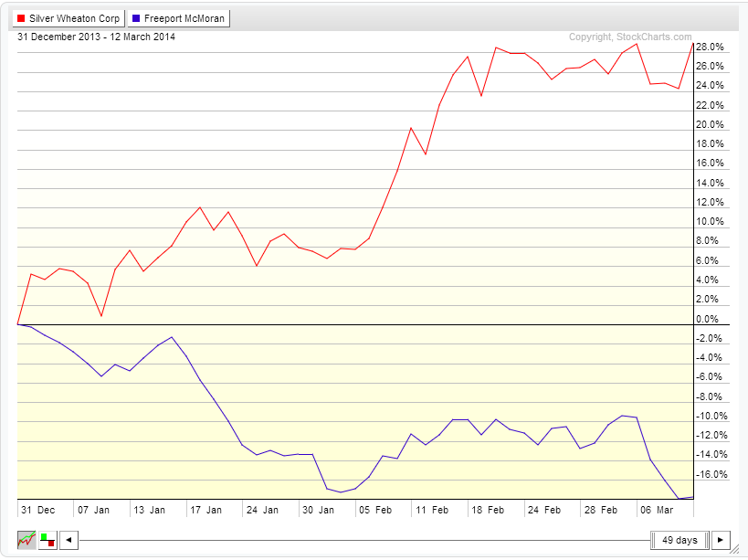Click the empty date range slider track

point(365,540)
